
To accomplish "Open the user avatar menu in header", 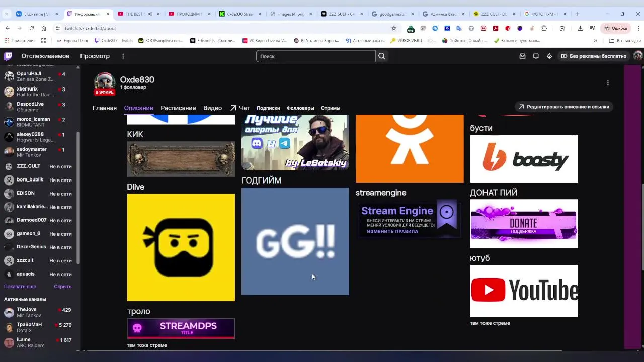I will (637, 56).
